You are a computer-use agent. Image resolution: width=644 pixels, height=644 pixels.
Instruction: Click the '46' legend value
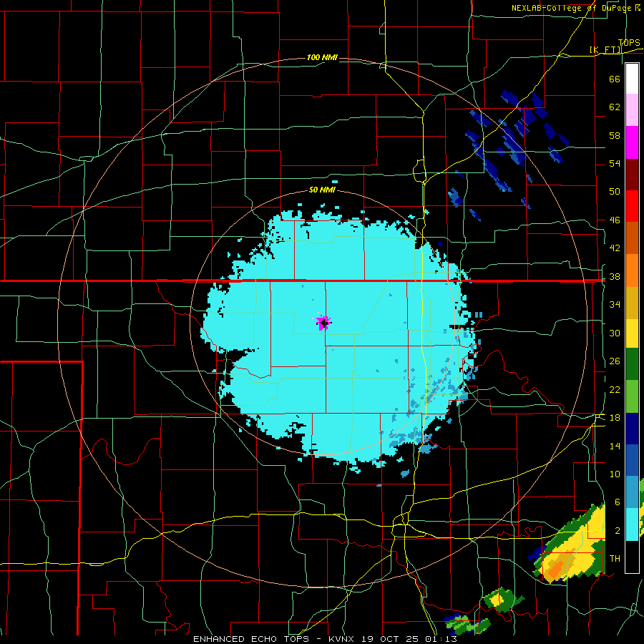615,220
